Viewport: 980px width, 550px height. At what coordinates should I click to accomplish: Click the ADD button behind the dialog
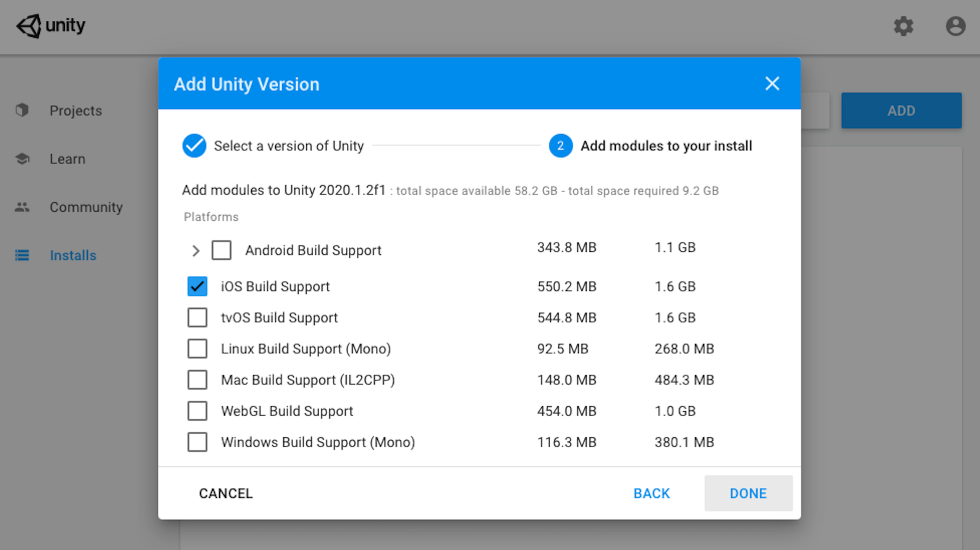901,110
